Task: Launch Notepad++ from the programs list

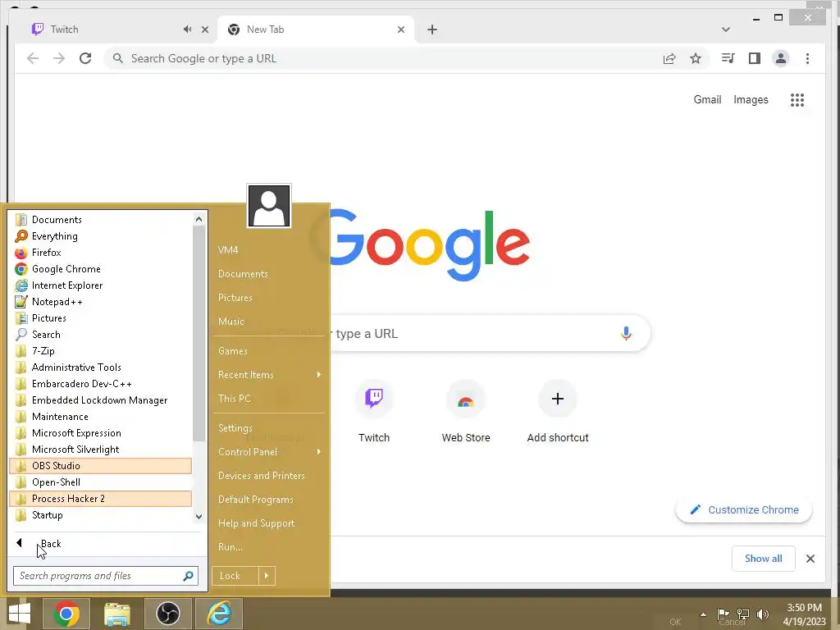Action: click(x=101, y=302)
